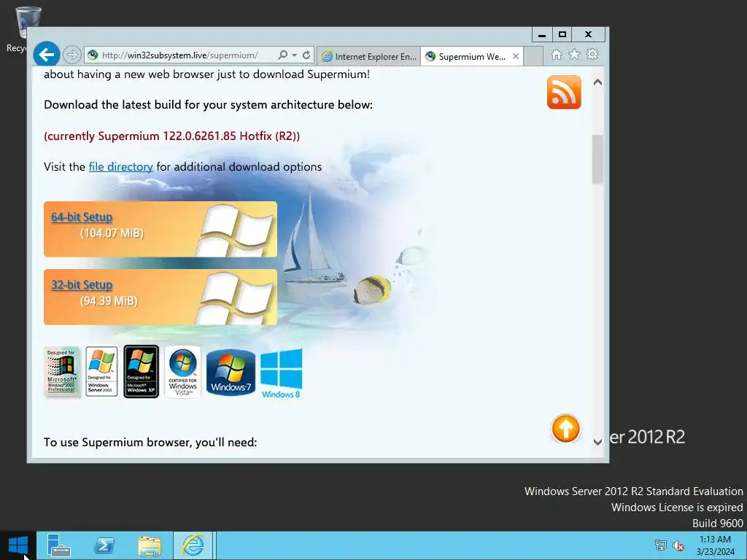Open the Home page icon
Viewport: 747px width, 560px height.
[556, 55]
